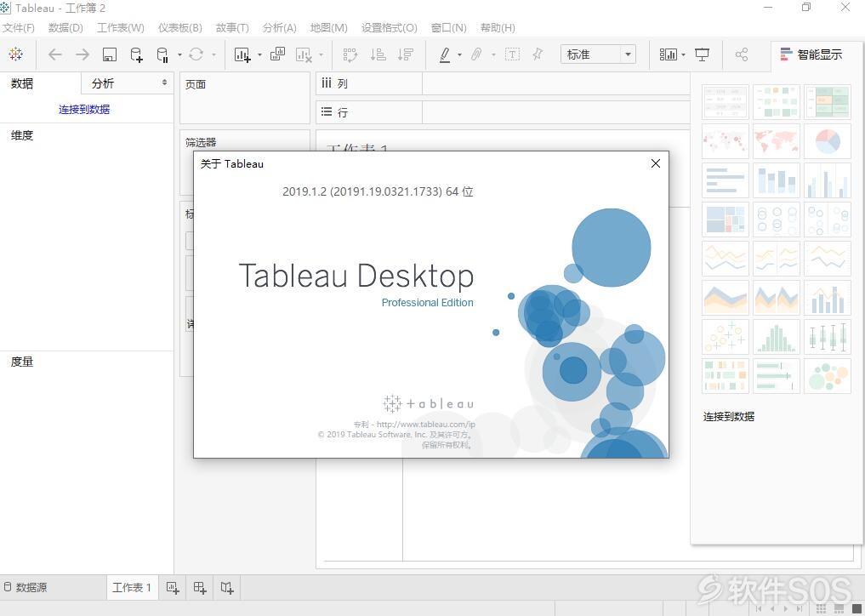Choose the box-and-whisker plot in Show Me

pyautogui.click(x=827, y=337)
